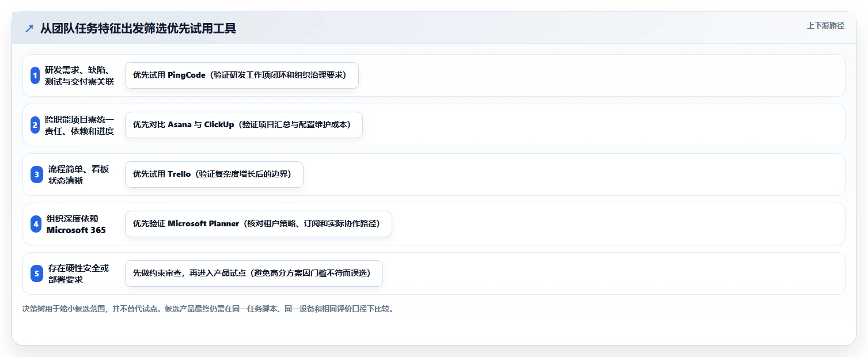This screenshot has width=868, height=357.
Task: Click the arrow icon beside the panel title
Action: 29,29
